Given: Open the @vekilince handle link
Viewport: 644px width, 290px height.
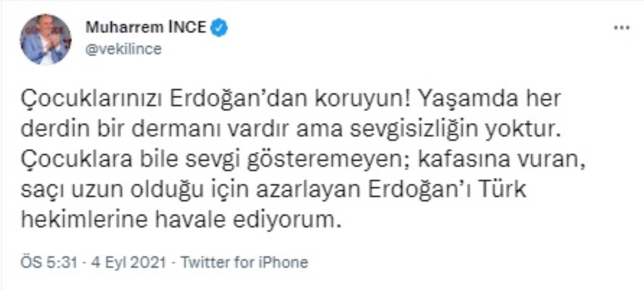Looking at the screenshot, I should point(123,49).
